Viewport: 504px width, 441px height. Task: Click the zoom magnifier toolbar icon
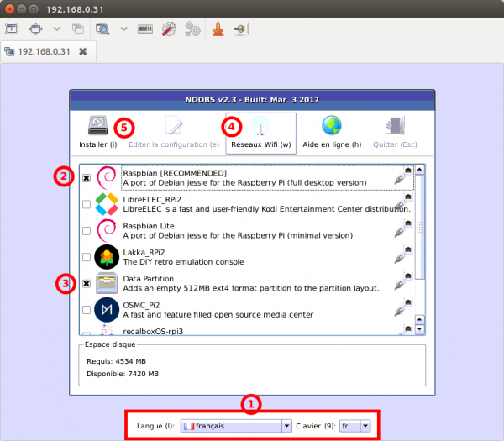102,28
